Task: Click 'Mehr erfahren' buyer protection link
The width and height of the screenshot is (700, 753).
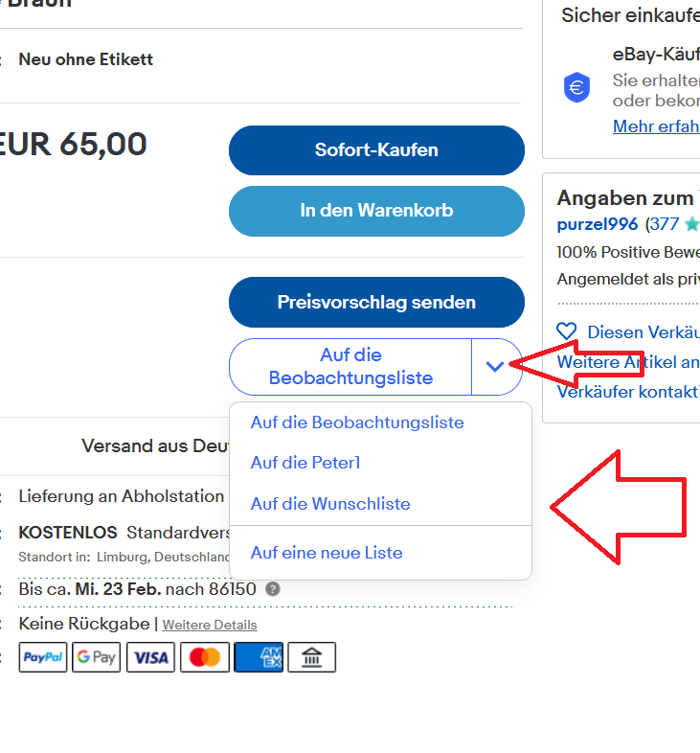Action: click(x=656, y=126)
